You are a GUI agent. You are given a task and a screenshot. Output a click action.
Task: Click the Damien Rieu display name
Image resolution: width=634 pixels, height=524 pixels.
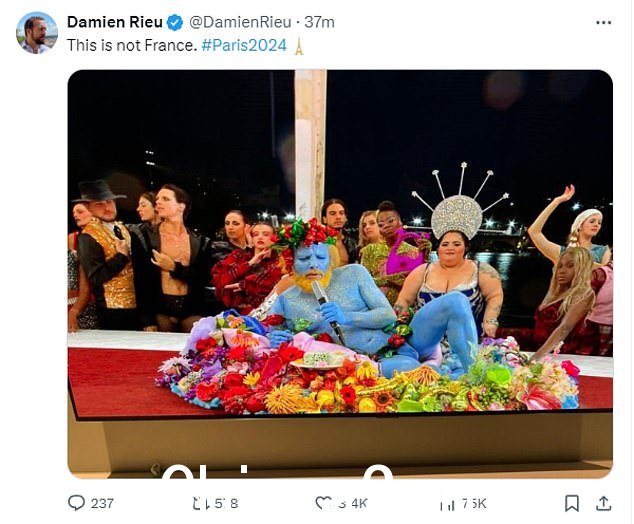pos(115,22)
